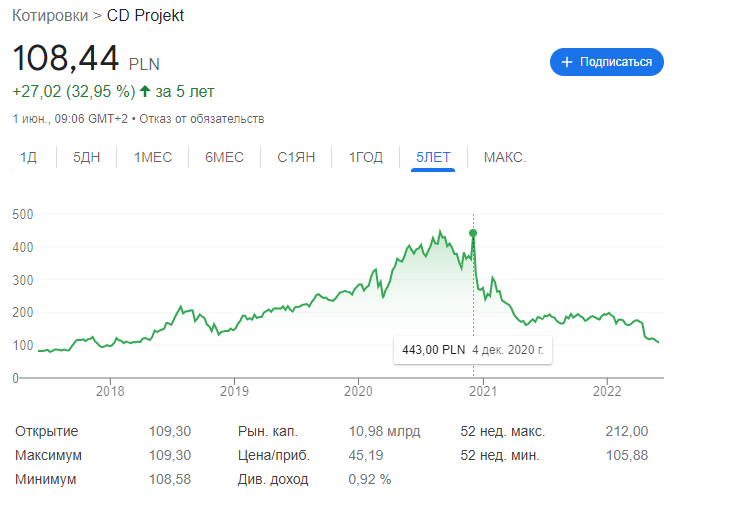Click the 100 label on price axis
This screenshot has width=745, height=509.
coord(23,346)
